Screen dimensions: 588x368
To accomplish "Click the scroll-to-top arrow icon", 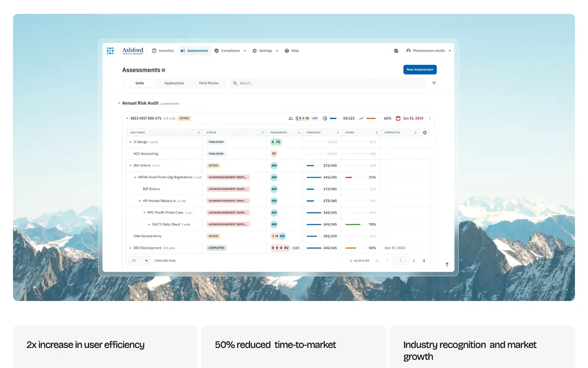I will pyautogui.click(x=447, y=264).
